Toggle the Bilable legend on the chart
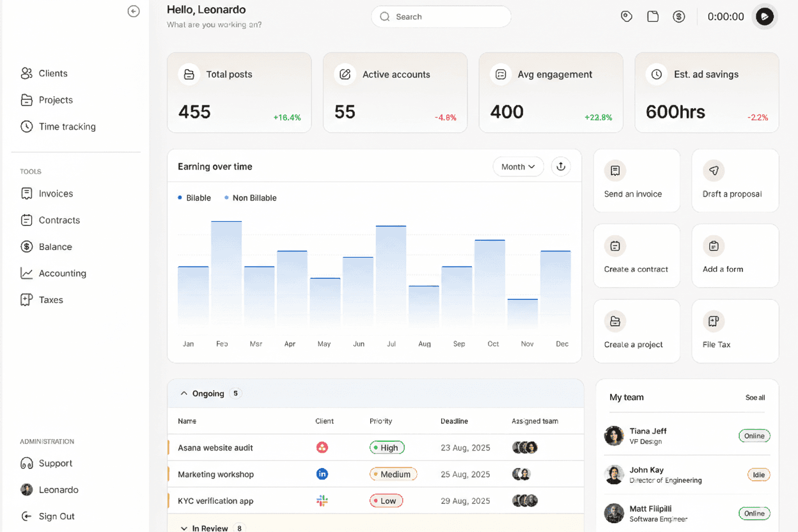The width and height of the screenshot is (798, 532). pos(194,198)
